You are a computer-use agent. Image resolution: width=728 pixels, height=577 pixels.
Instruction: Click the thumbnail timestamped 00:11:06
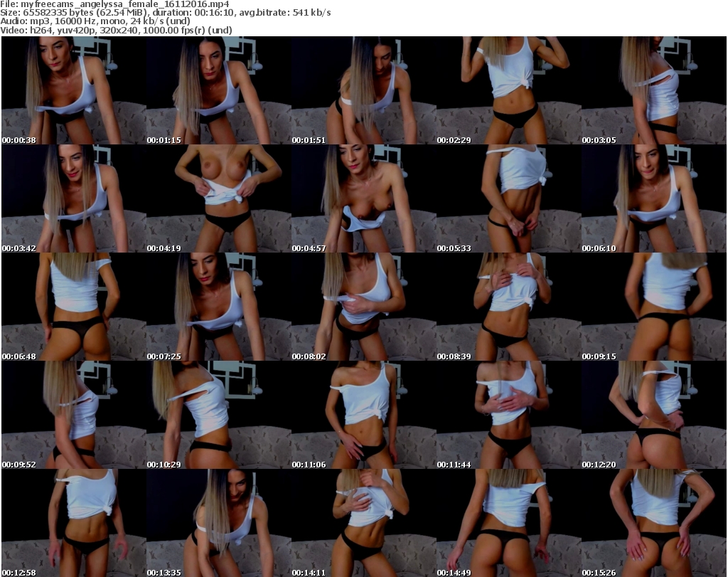(363, 415)
